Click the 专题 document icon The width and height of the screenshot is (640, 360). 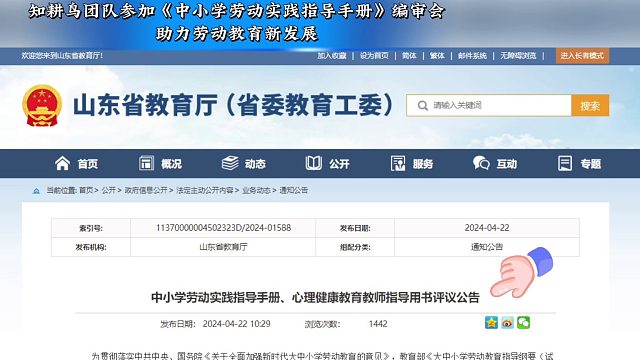click(565, 163)
